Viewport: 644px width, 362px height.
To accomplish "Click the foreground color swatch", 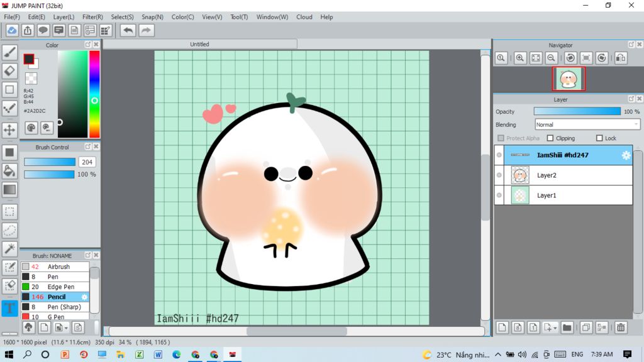I will coord(28,59).
